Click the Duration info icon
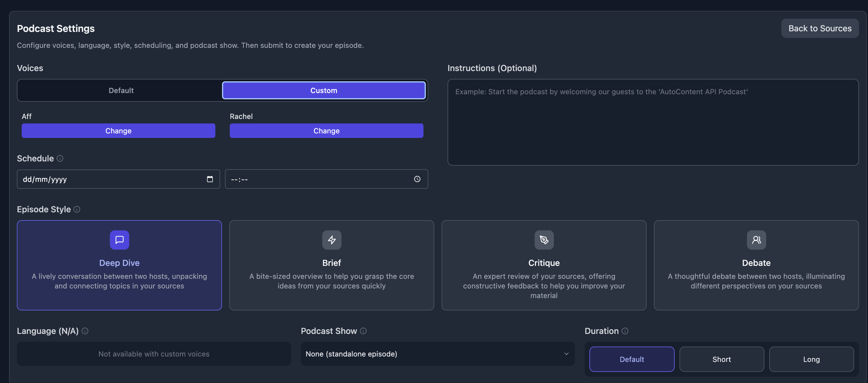868x383 pixels. pos(625,331)
